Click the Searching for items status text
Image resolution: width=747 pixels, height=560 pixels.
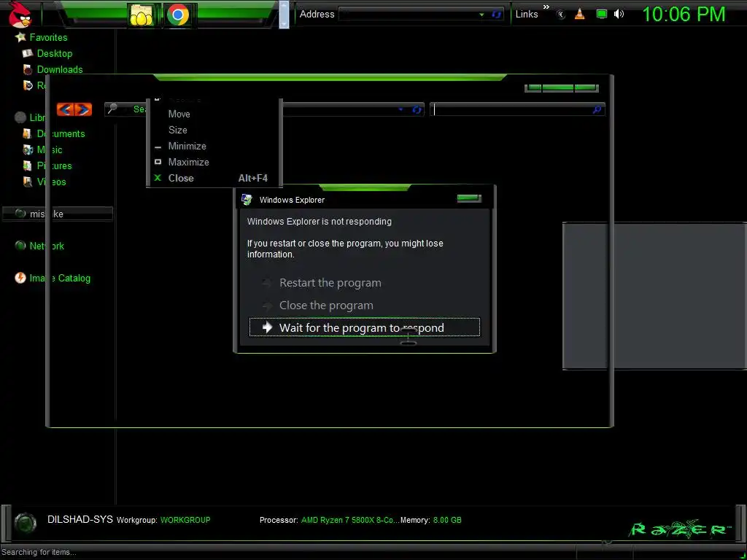tap(39, 553)
